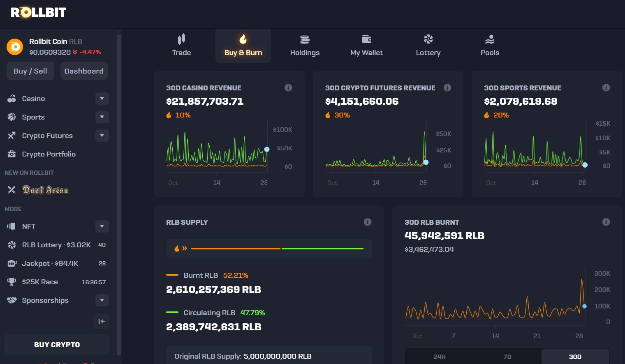The height and width of the screenshot is (364, 625).
Task: Select the Buy & Burn tab
Action: tap(243, 46)
